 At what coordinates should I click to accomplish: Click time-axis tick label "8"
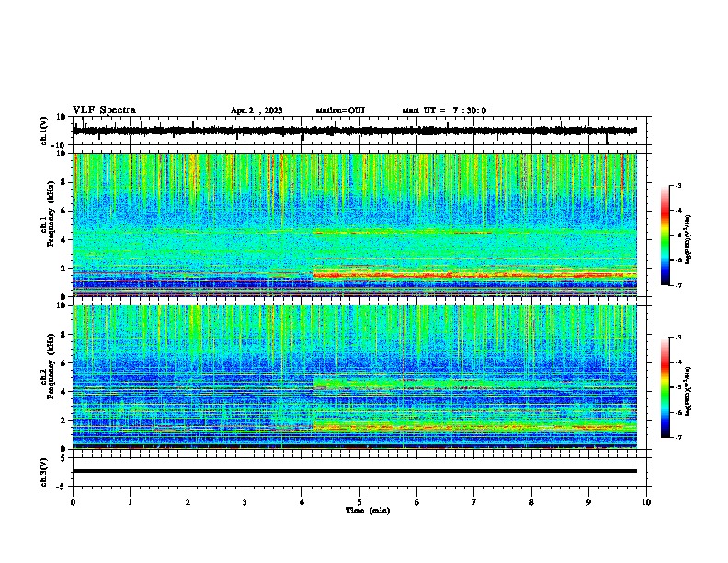pos(531,502)
